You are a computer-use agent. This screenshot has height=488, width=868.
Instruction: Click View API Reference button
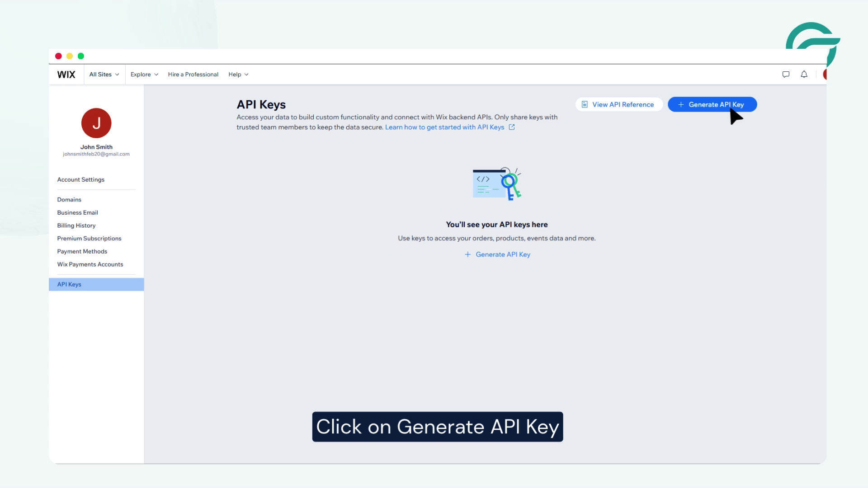[619, 104]
